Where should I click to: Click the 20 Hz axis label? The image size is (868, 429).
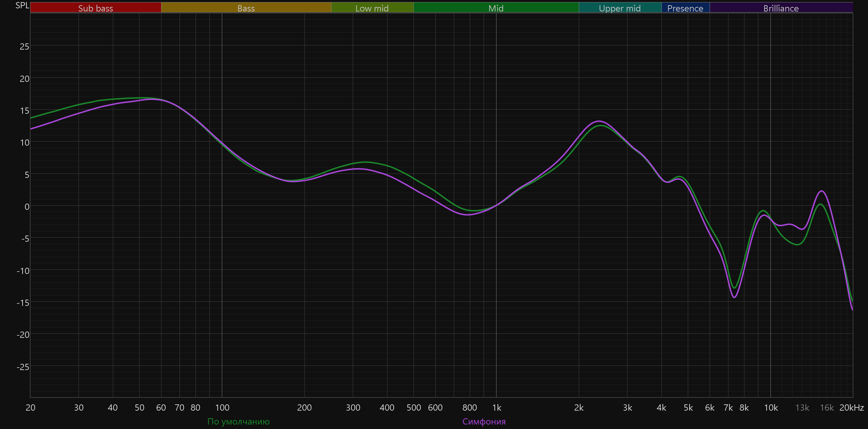pyautogui.click(x=31, y=407)
